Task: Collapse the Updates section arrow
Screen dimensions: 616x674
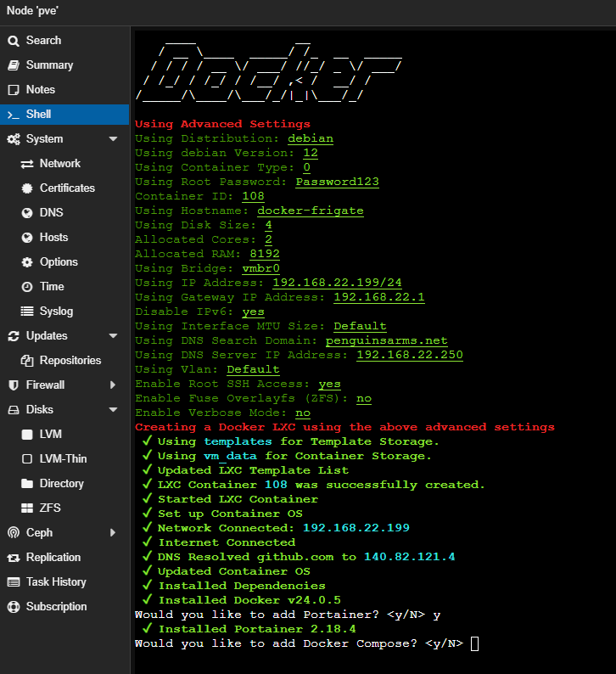Action: [x=114, y=336]
